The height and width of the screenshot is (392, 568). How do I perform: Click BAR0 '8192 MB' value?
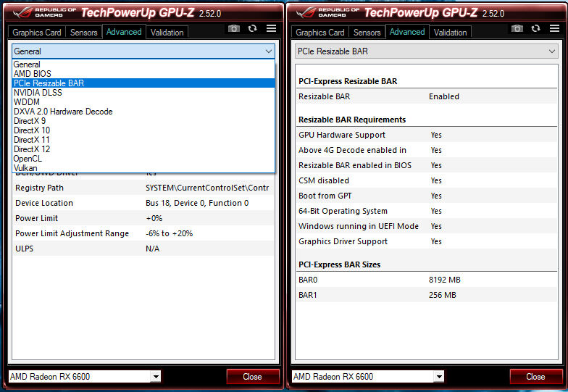445,280
